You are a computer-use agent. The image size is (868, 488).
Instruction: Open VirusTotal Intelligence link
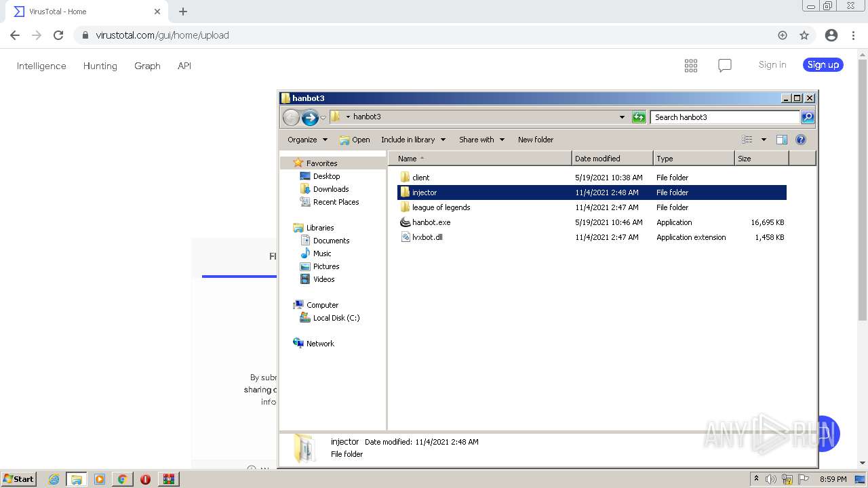click(41, 66)
